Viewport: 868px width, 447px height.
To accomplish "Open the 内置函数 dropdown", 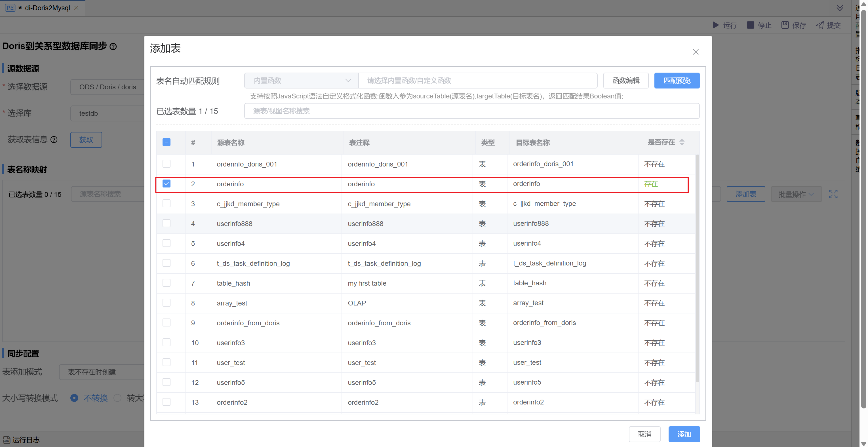I will [x=301, y=81].
